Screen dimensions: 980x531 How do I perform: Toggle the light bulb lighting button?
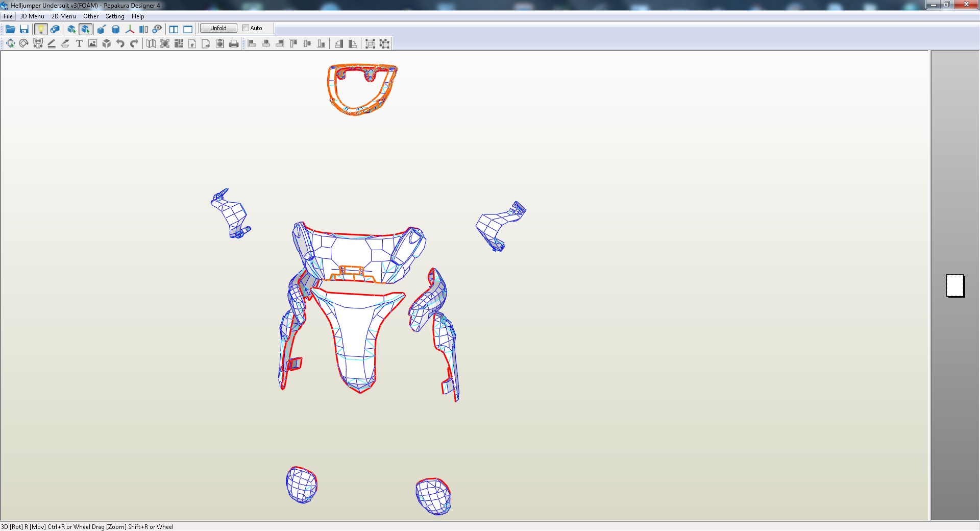coord(41,29)
